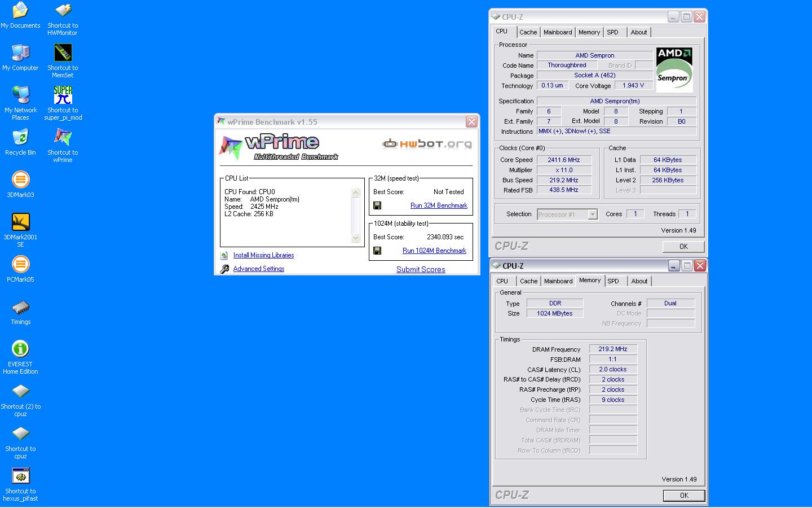
Task: Select the EVEREST Home Edition icon
Action: point(20,357)
